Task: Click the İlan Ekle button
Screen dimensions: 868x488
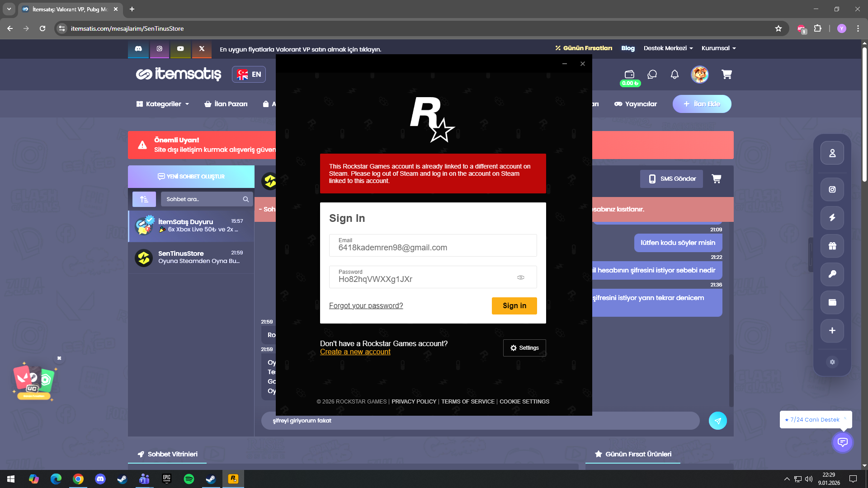Action: pos(702,104)
